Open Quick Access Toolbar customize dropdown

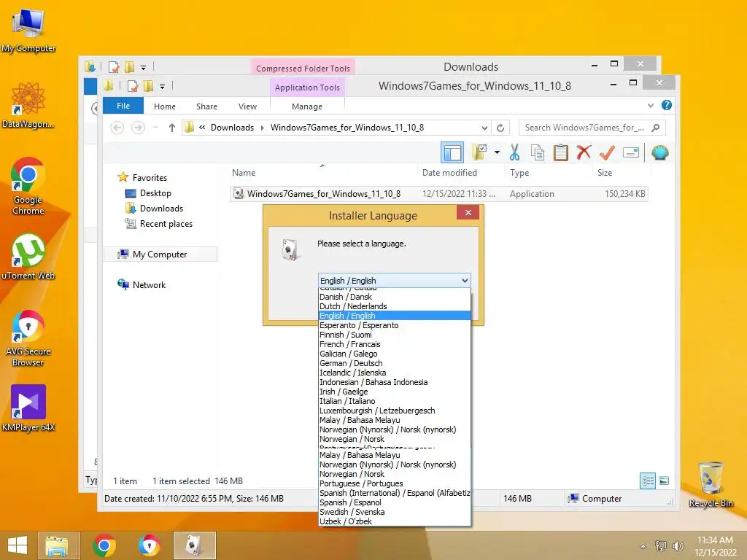[162, 87]
